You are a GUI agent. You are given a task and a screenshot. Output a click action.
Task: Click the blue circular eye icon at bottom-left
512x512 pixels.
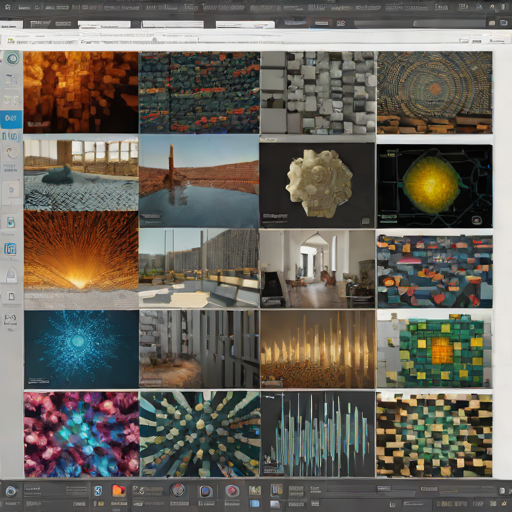(11, 491)
